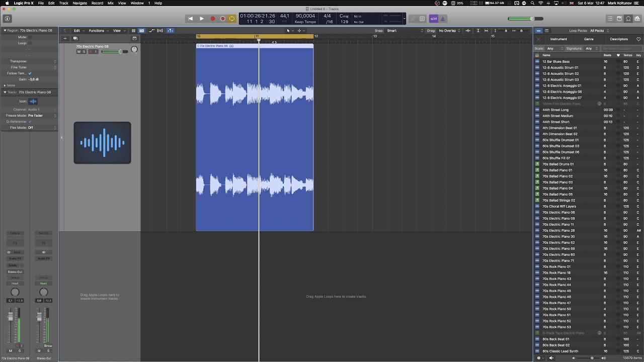
Task: Open the Track menu in menu bar
Action: tap(63, 3)
